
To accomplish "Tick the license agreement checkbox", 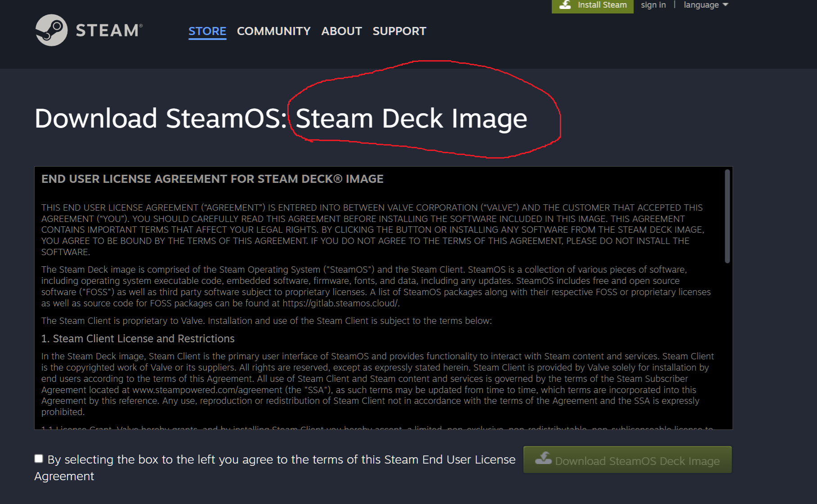I will point(39,459).
